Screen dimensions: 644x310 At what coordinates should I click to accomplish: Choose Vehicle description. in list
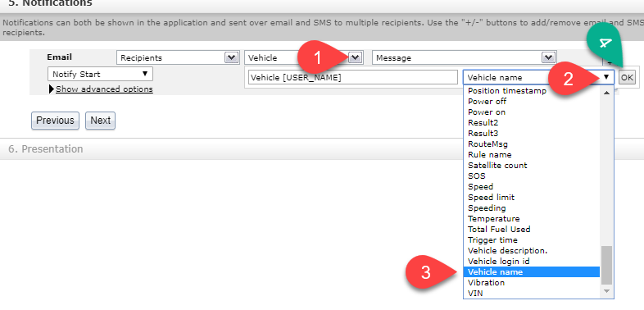pyautogui.click(x=532, y=250)
